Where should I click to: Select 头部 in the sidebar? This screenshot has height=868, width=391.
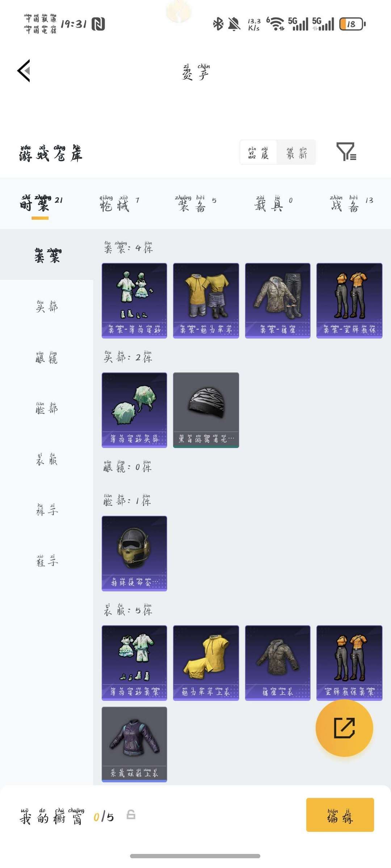point(47,306)
